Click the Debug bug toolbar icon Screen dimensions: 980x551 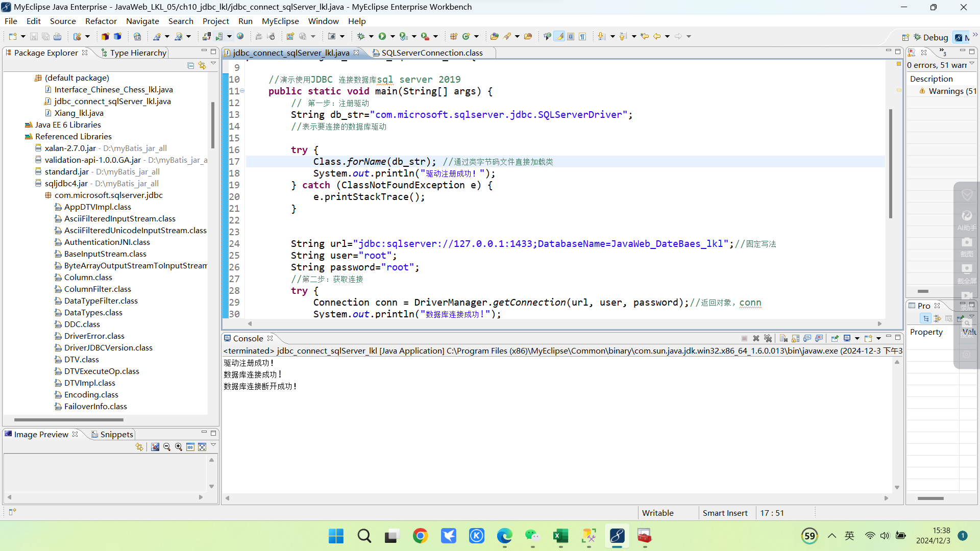point(361,36)
